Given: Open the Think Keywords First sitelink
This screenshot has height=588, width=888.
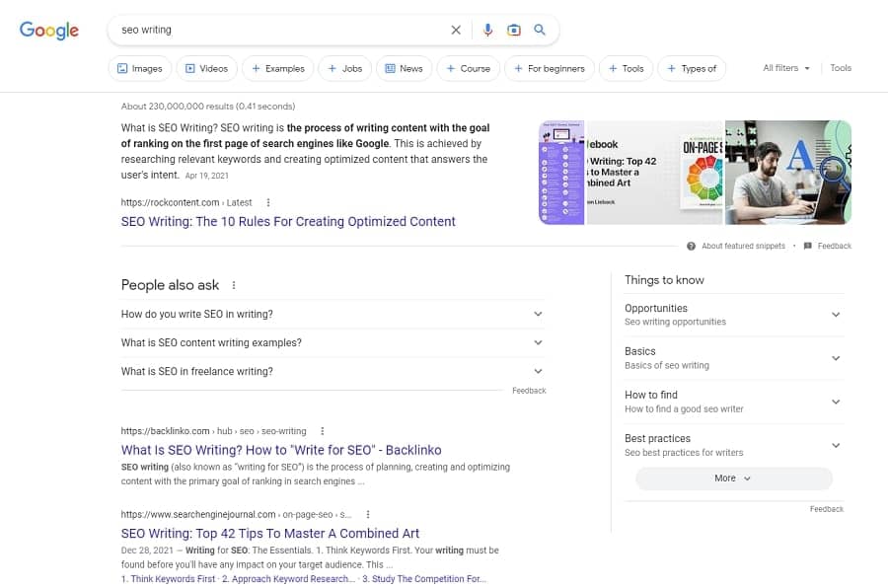Looking at the screenshot, I should (173, 579).
